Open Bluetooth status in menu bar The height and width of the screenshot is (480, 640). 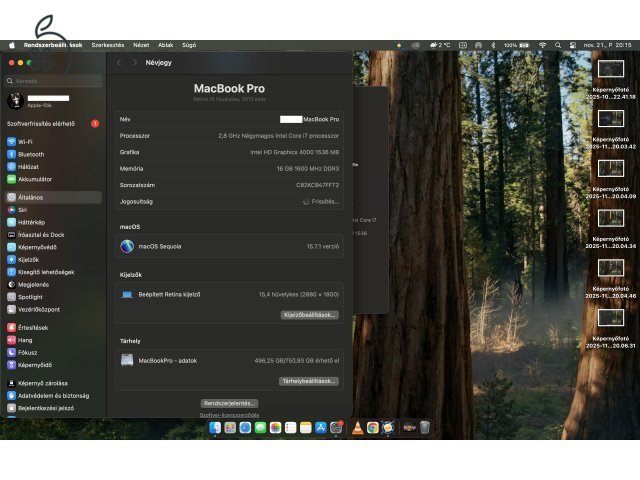[x=493, y=45]
